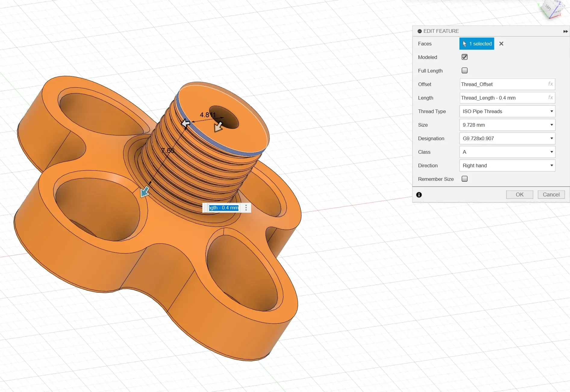Open the Direction Right hand dropdown
The height and width of the screenshot is (392, 570).
pyautogui.click(x=507, y=165)
